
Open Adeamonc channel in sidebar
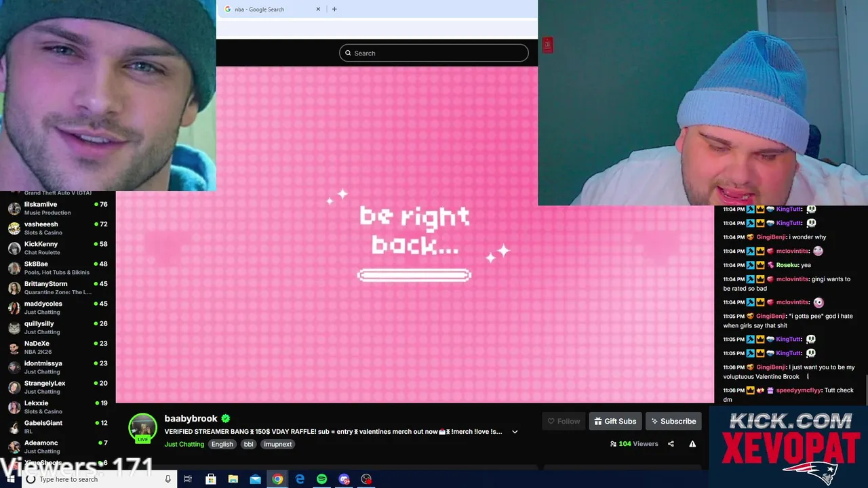pyautogui.click(x=58, y=447)
